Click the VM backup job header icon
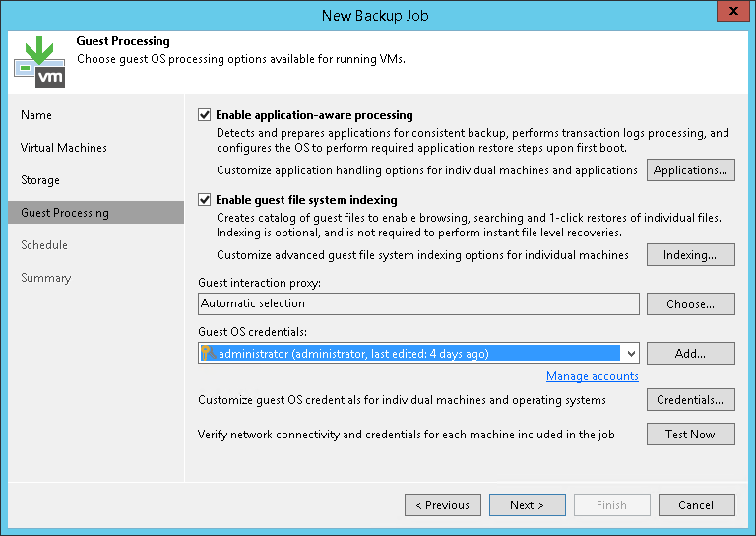The image size is (756, 536). 39,60
